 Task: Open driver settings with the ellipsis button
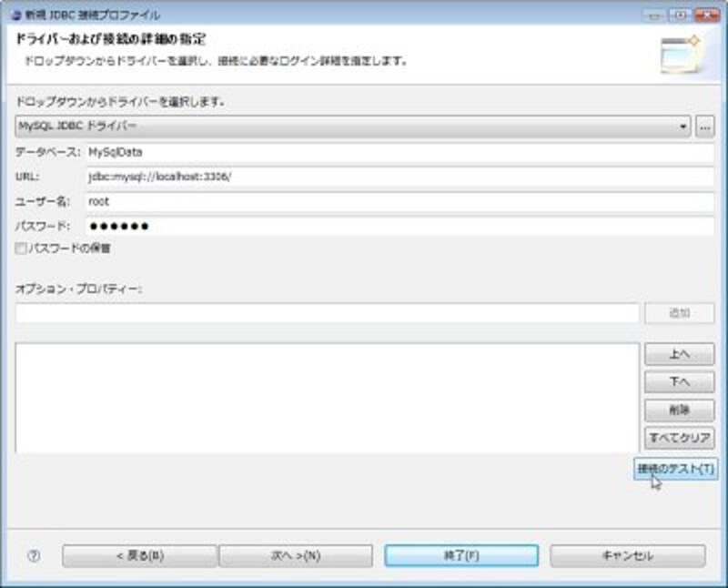click(704, 127)
